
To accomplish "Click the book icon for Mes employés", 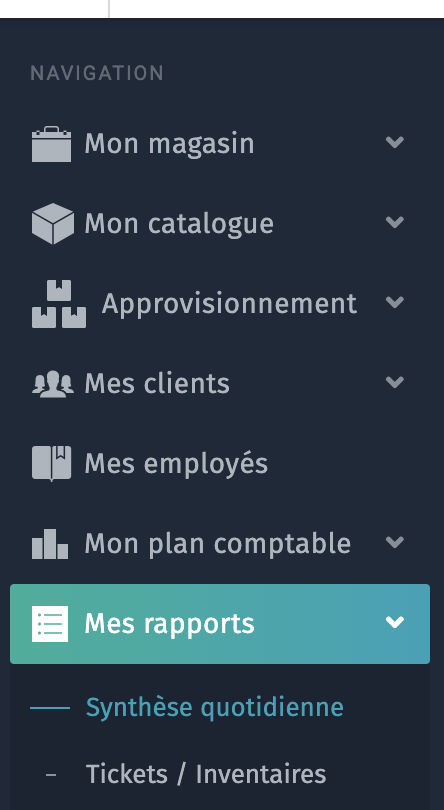I will point(51,463).
